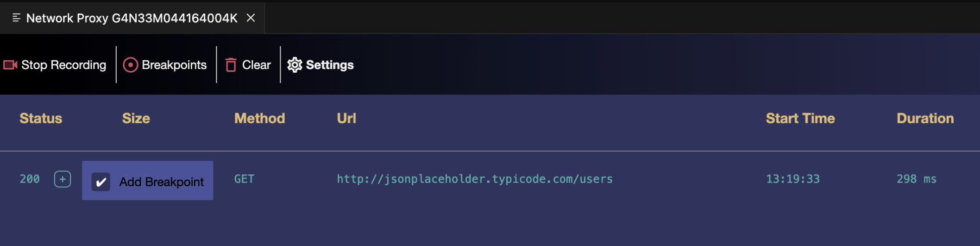Click the Status column header
The image size is (980, 246).
41,119
